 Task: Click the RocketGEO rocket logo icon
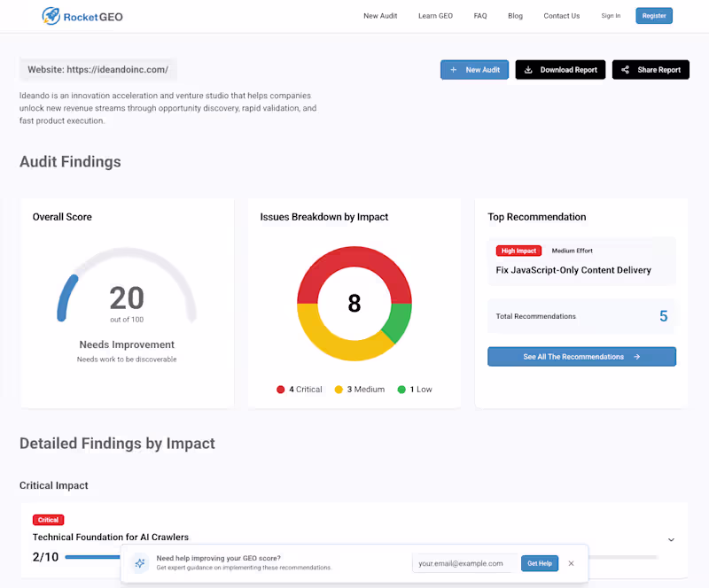coord(51,16)
